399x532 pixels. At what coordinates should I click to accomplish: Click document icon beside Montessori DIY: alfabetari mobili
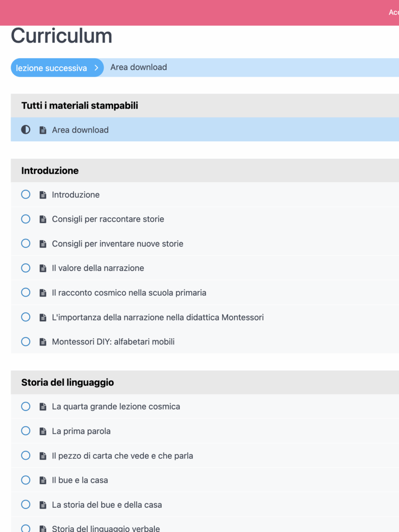43,342
